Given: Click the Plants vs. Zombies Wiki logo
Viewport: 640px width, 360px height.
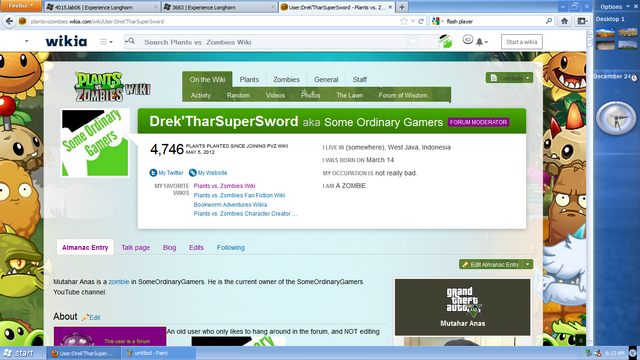Looking at the screenshot, I should click(112, 87).
